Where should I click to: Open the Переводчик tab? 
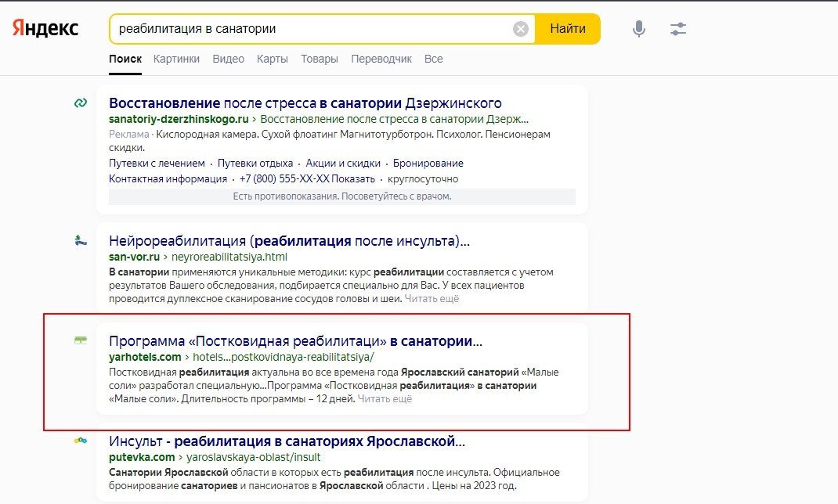click(381, 59)
